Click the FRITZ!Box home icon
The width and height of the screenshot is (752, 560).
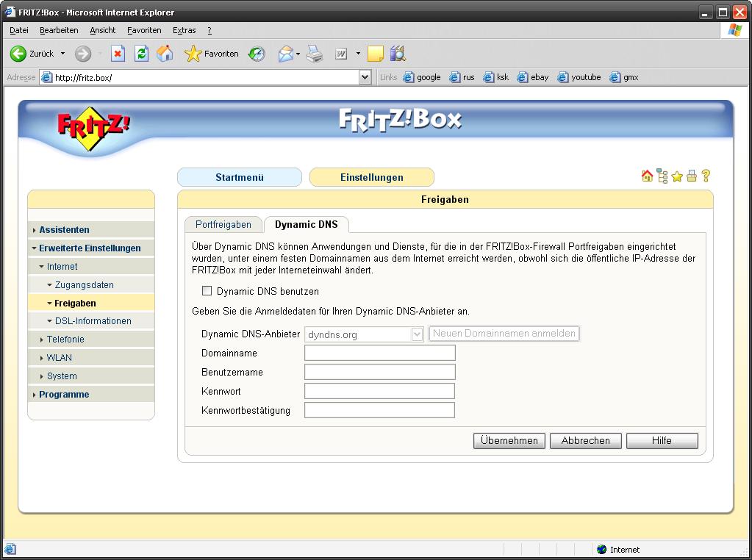(647, 176)
